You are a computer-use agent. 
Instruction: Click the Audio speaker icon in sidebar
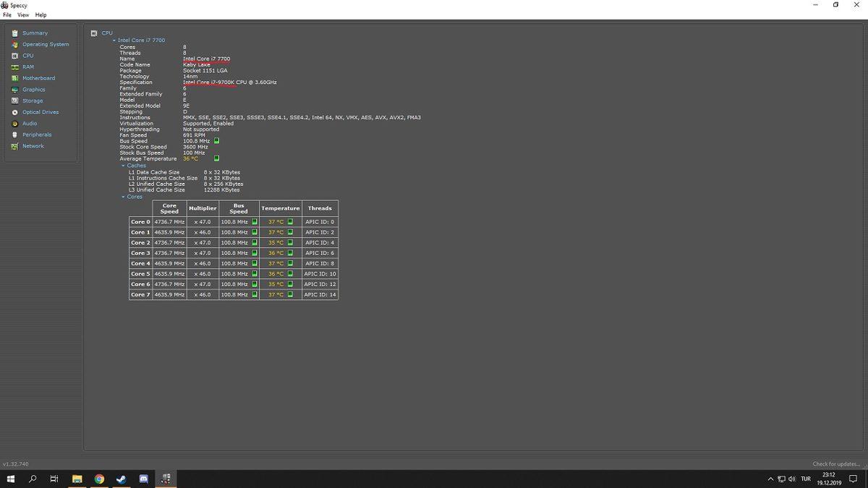pos(14,124)
